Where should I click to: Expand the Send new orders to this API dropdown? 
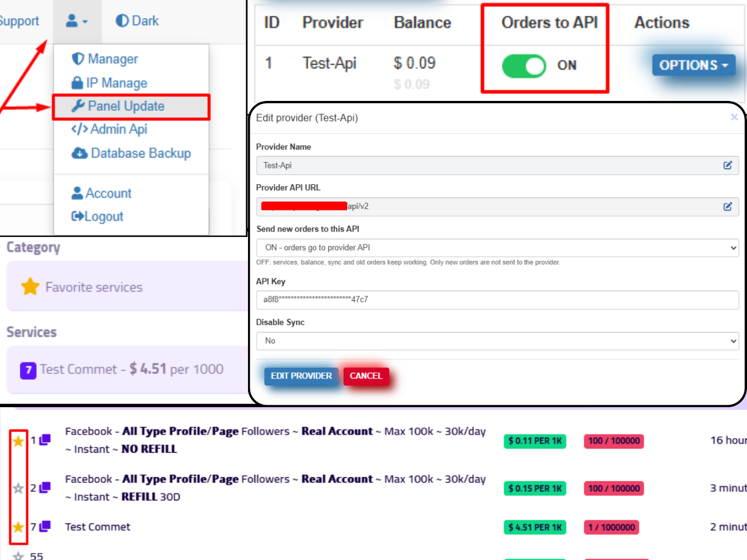(x=497, y=248)
